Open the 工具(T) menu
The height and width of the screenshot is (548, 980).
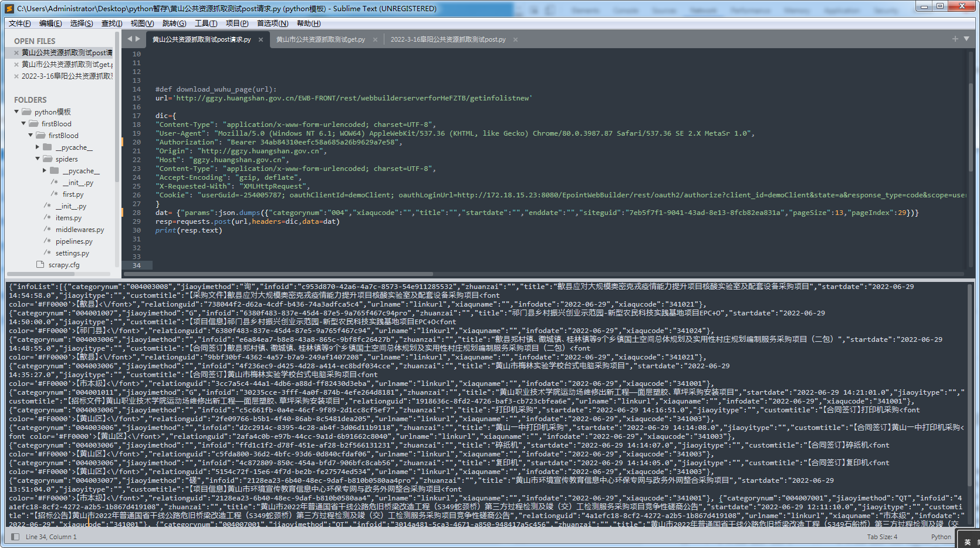[205, 23]
